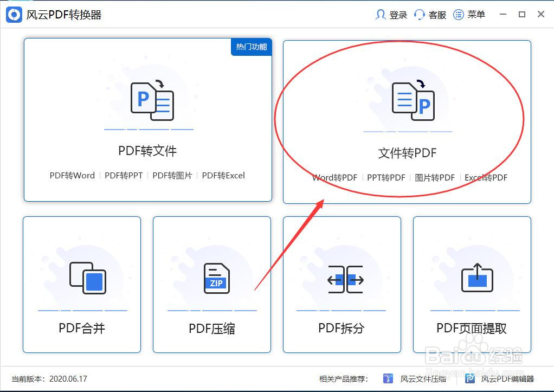The width and height of the screenshot is (554, 392).
Task: Choose PPT转PDF option
Action: click(386, 177)
